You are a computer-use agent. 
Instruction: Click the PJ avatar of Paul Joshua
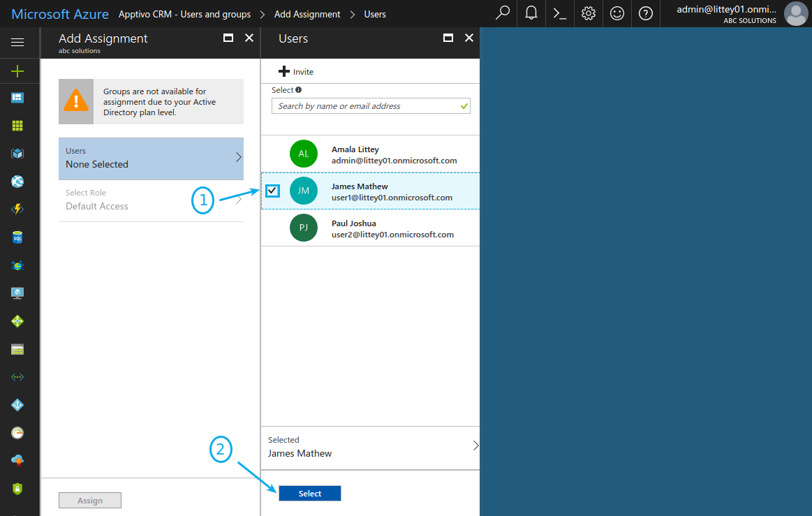[x=304, y=228]
